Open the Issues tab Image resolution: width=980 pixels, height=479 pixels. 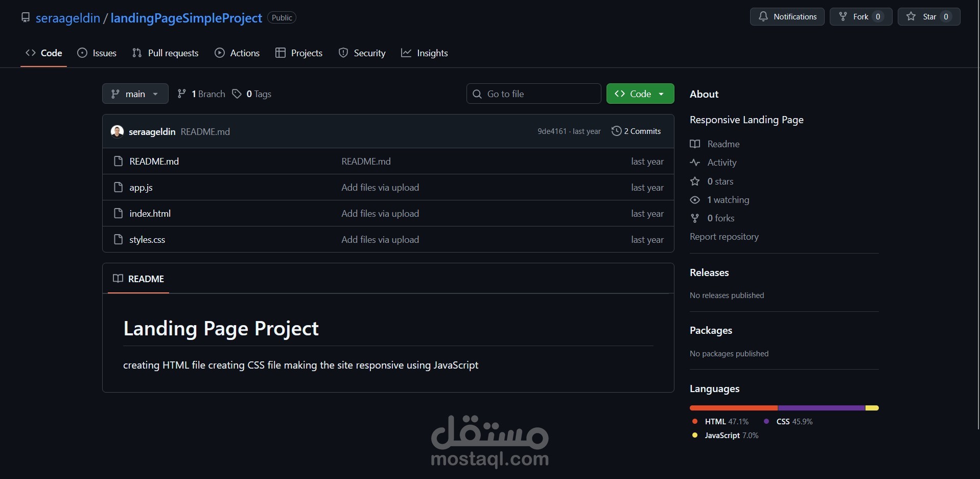tap(97, 53)
